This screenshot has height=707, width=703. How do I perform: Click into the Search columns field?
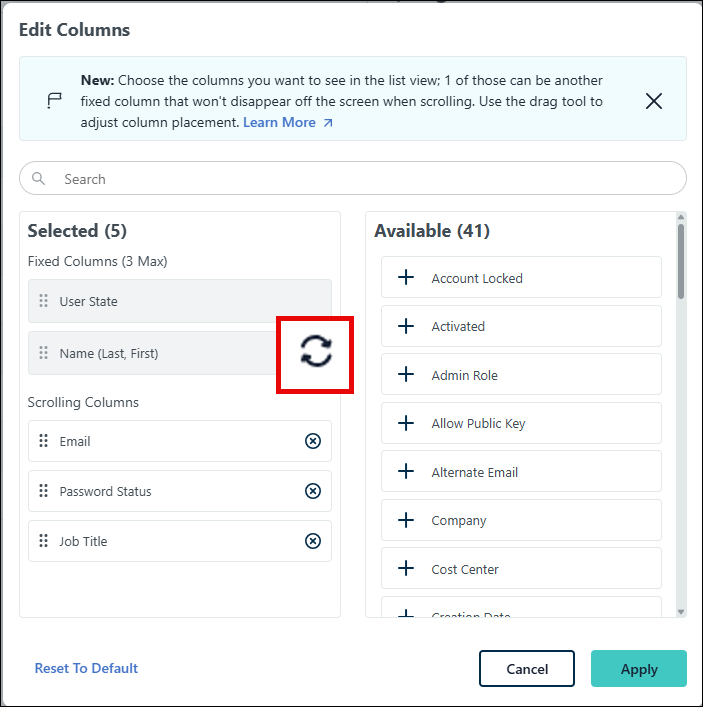tap(353, 179)
